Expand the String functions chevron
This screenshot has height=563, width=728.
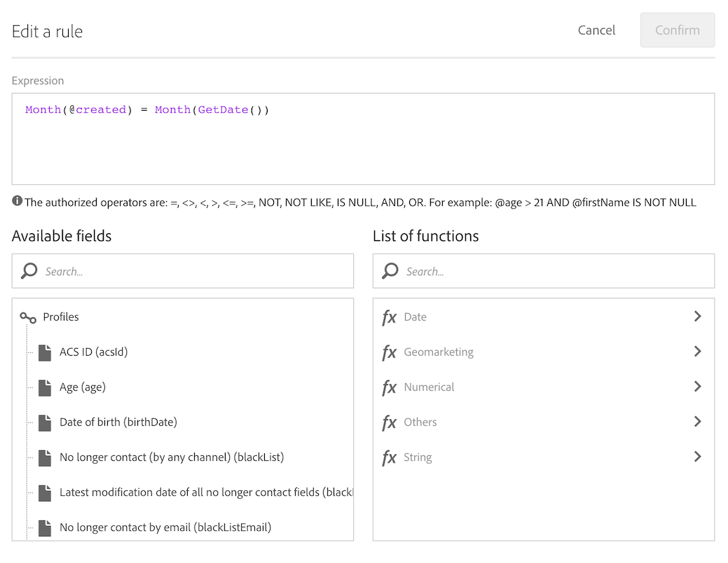coord(697,457)
